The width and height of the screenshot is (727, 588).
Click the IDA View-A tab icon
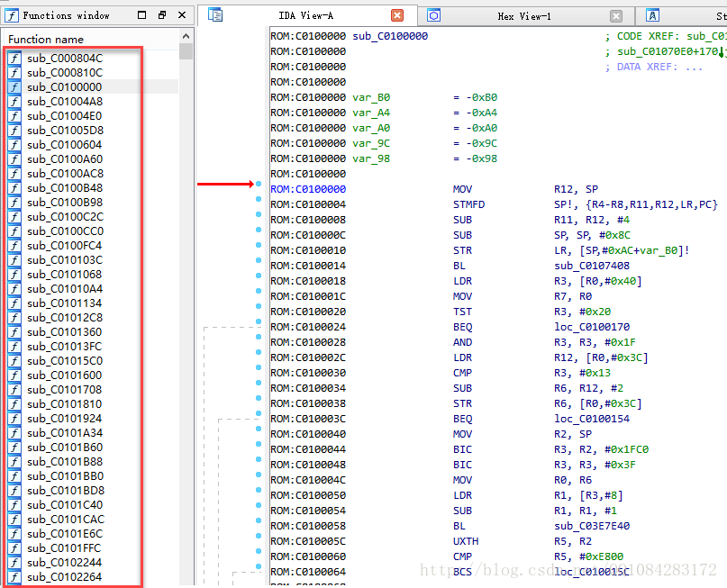tap(215, 14)
